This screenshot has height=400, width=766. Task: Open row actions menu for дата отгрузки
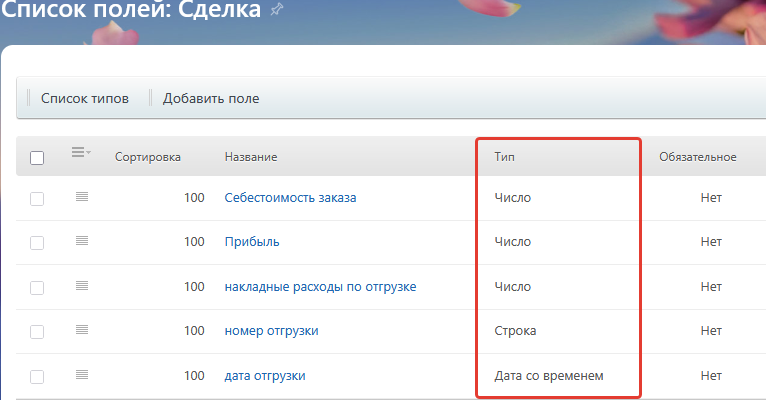[81, 375]
